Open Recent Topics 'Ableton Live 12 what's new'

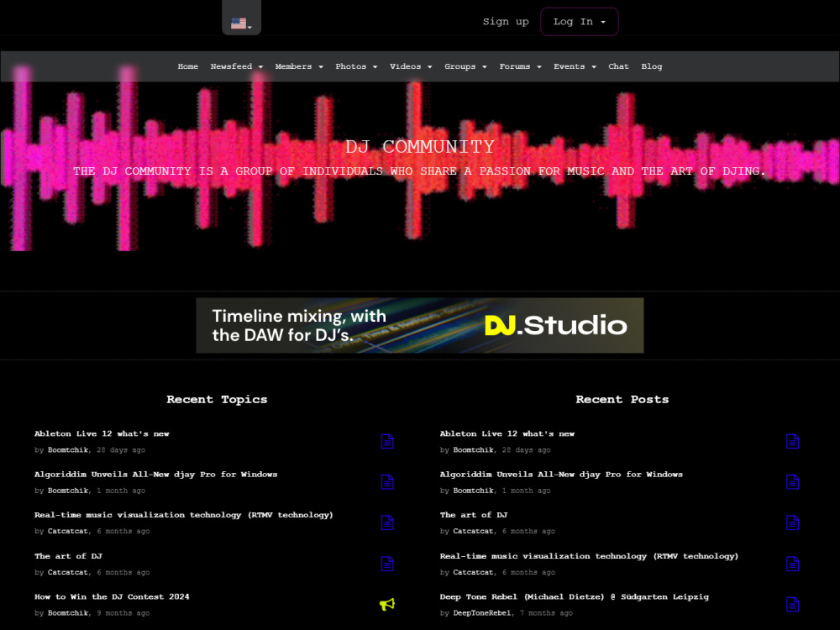[x=102, y=433]
